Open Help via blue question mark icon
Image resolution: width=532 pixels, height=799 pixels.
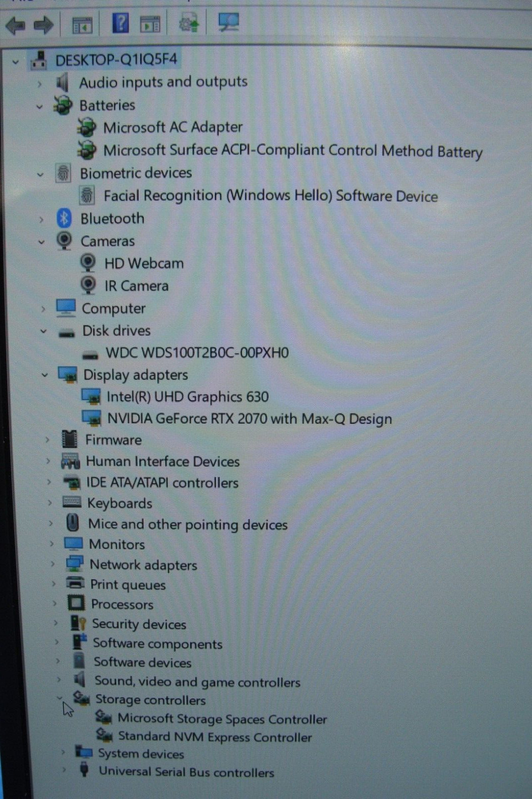120,23
